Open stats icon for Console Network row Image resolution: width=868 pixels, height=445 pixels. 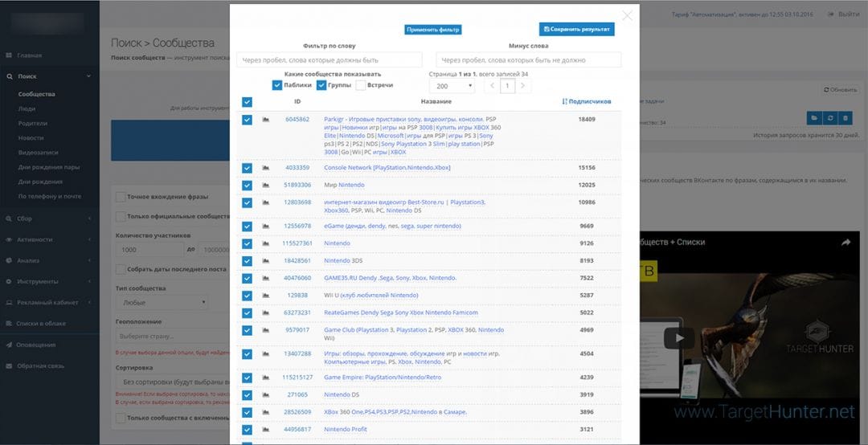(266, 168)
